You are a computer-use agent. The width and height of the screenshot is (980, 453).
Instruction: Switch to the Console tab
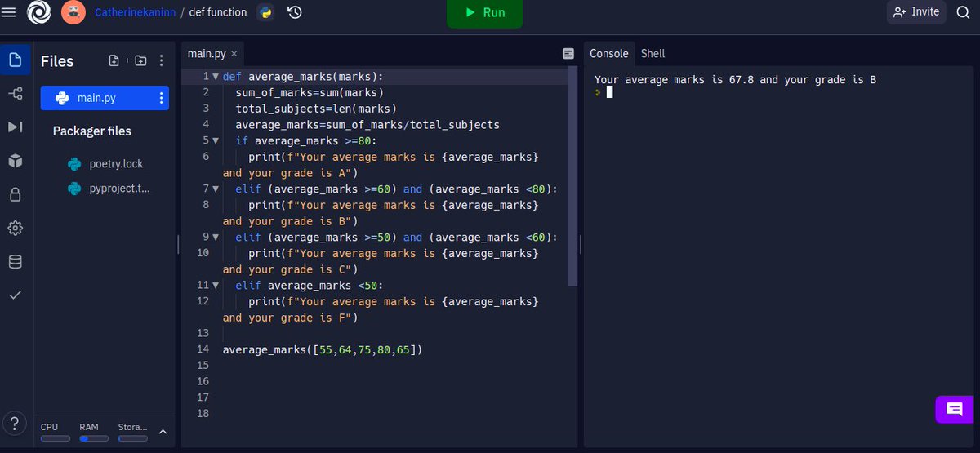608,54
